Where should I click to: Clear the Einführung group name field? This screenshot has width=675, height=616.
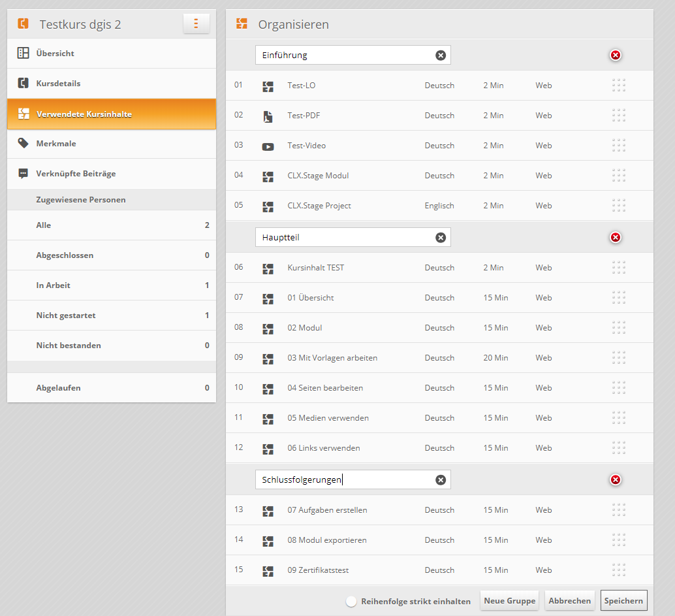click(441, 56)
